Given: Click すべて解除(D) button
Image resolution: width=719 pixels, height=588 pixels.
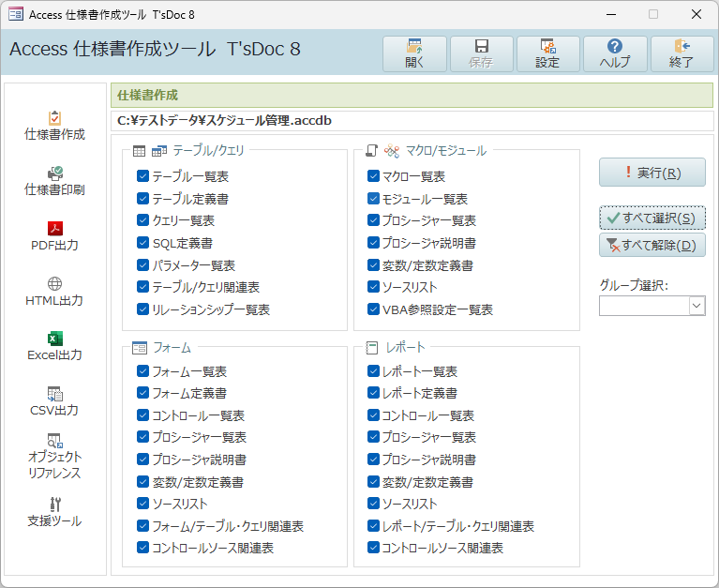Looking at the screenshot, I should pos(652,245).
